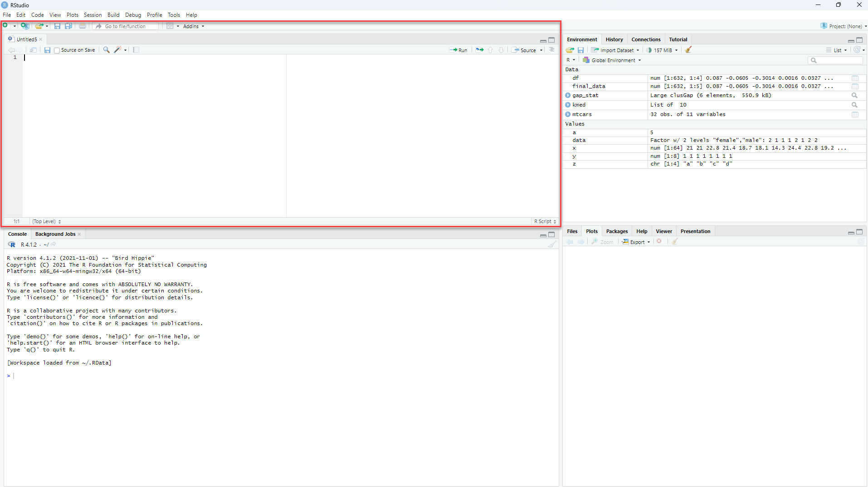This screenshot has height=487, width=868.
Task: Click the Create a project icon
Action: coord(24,26)
